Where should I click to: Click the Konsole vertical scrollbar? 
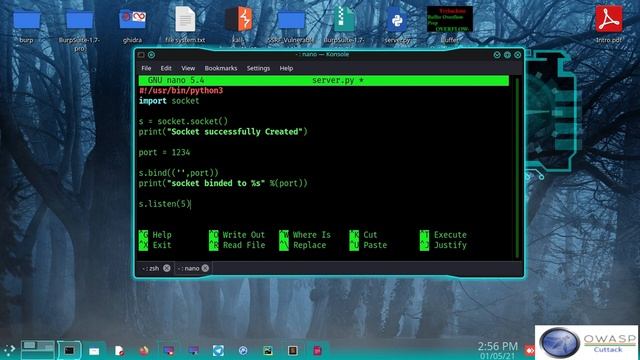point(517,167)
